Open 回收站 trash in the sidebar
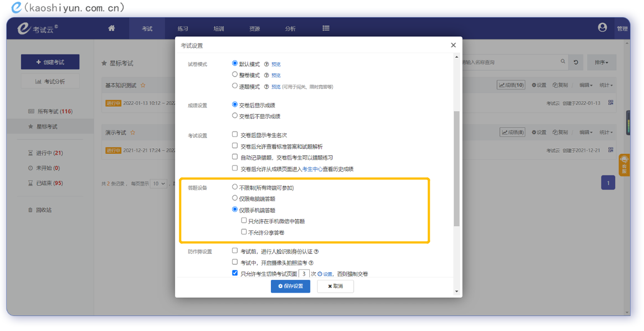Viewport: 644px width, 331px height. tap(43, 210)
